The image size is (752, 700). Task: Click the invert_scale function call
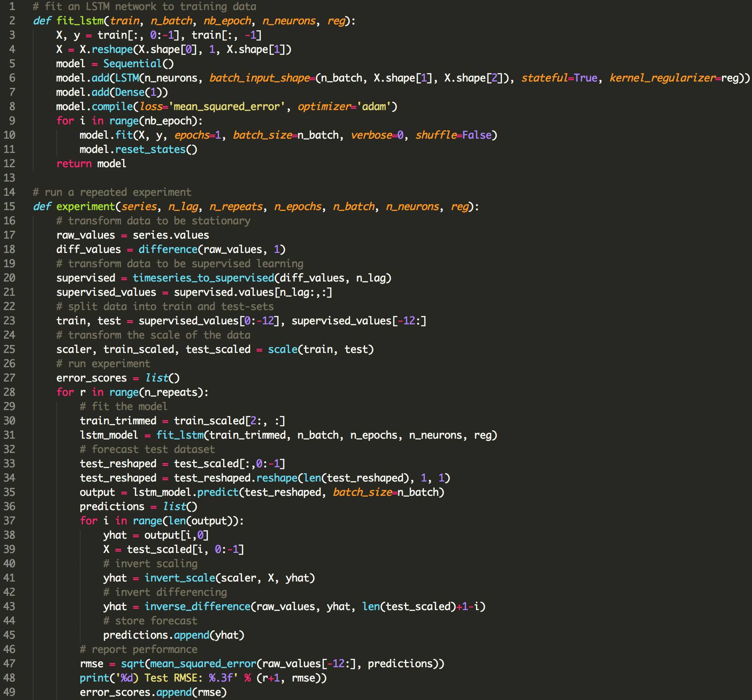click(180, 578)
